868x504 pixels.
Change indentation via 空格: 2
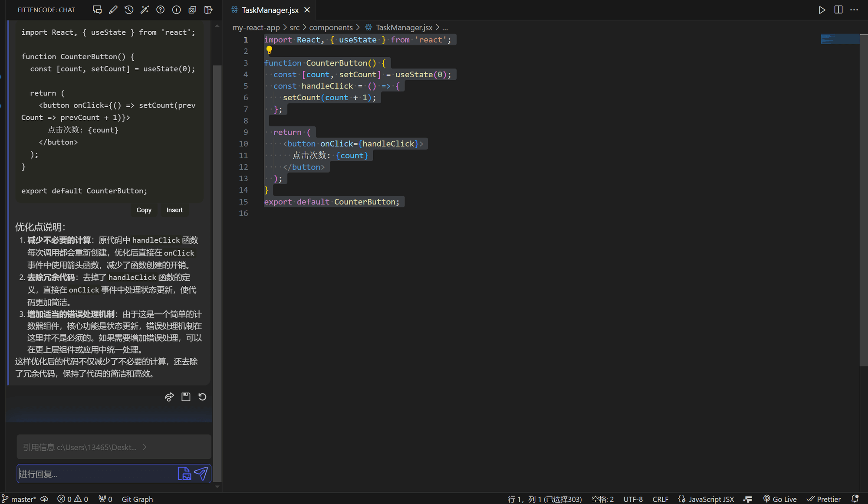click(x=602, y=499)
